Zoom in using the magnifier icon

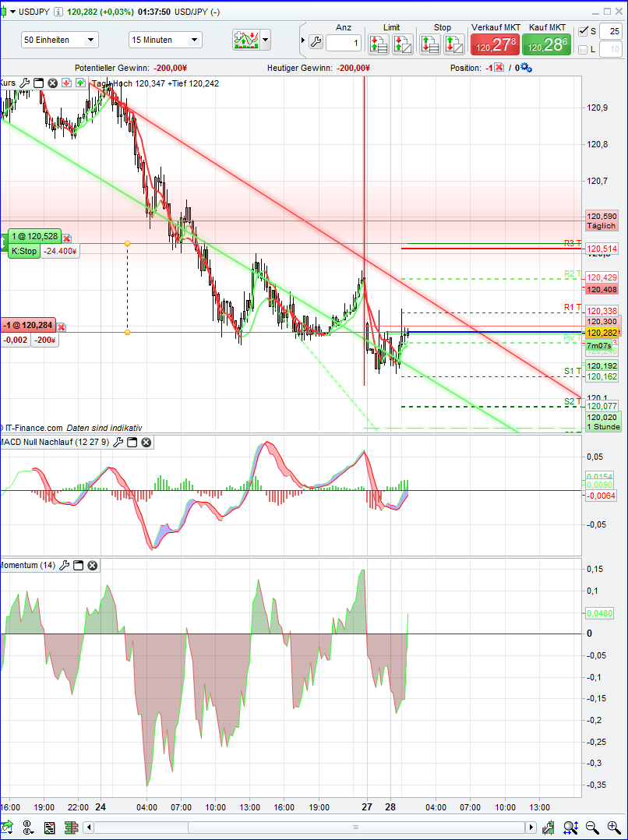(x=612, y=827)
